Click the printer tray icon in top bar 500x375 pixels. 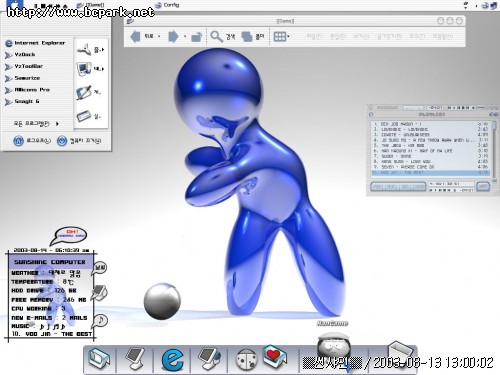pos(485,5)
